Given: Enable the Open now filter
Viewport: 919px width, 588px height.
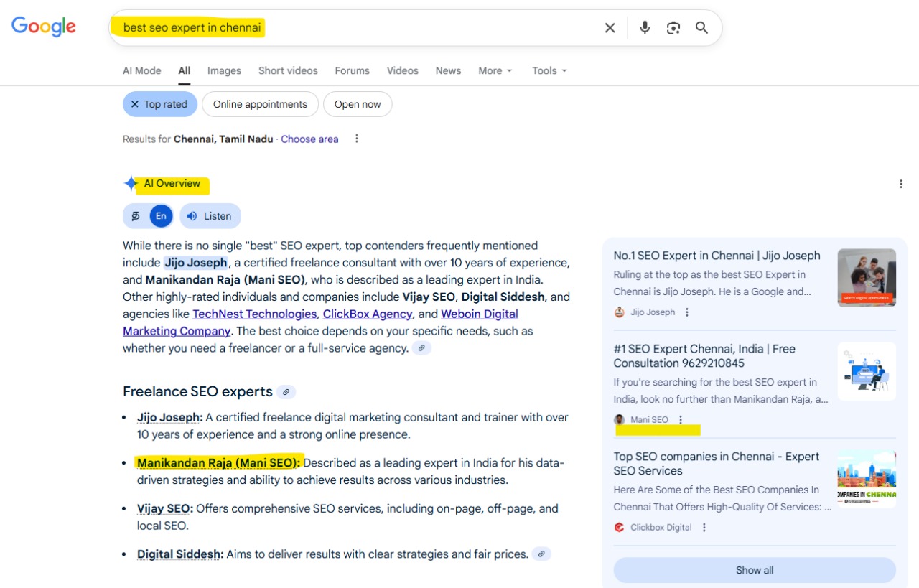Looking at the screenshot, I should click(x=358, y=104).
